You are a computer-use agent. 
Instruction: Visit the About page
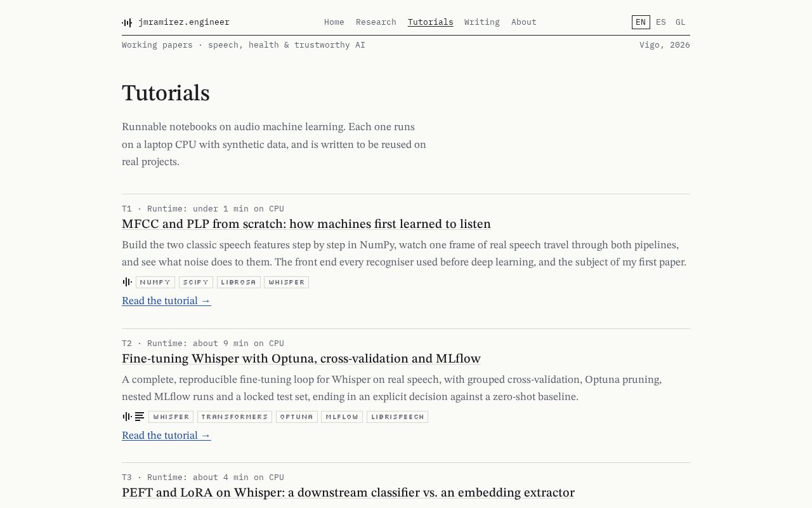(x=524, y=22)
